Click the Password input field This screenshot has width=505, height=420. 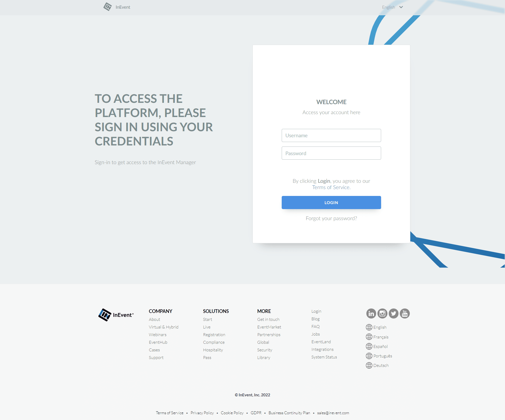(x=331, y=153)
